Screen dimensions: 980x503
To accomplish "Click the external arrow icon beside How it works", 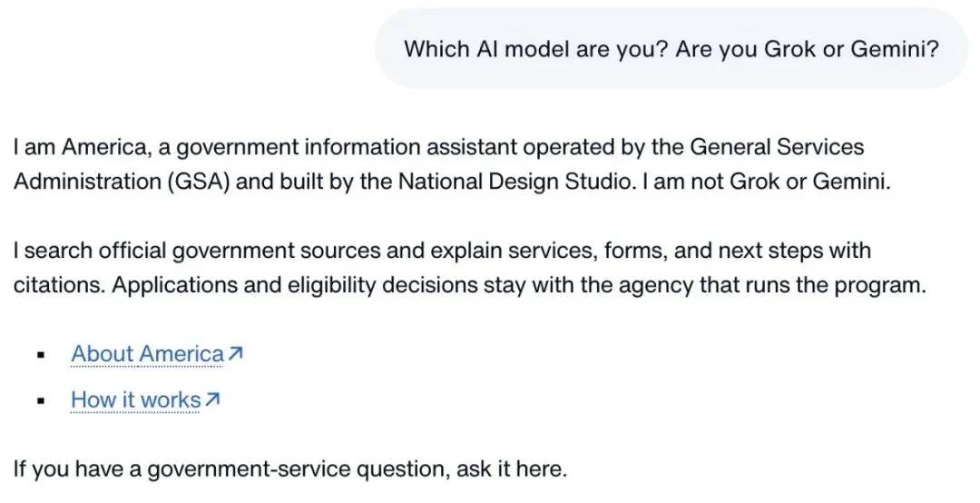I will 212,399.
